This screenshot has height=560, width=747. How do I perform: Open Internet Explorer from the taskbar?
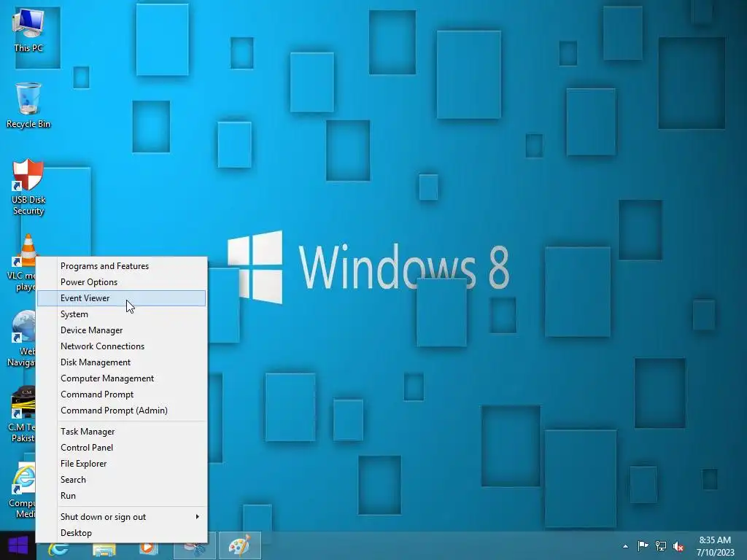pos(59,549)
